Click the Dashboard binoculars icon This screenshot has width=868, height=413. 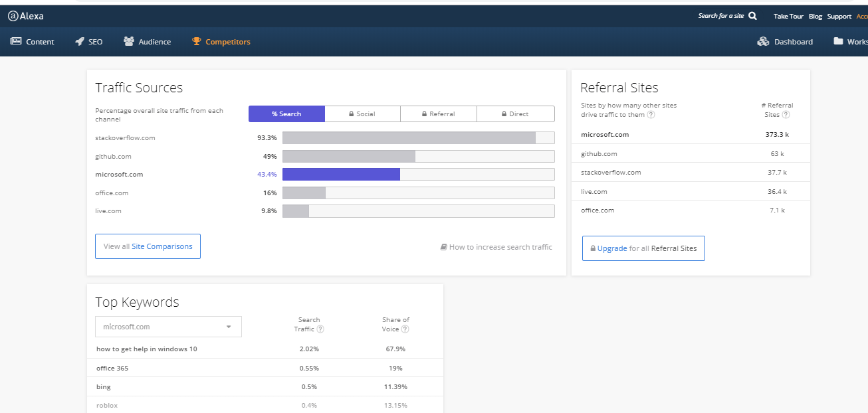tap(763, 41)
